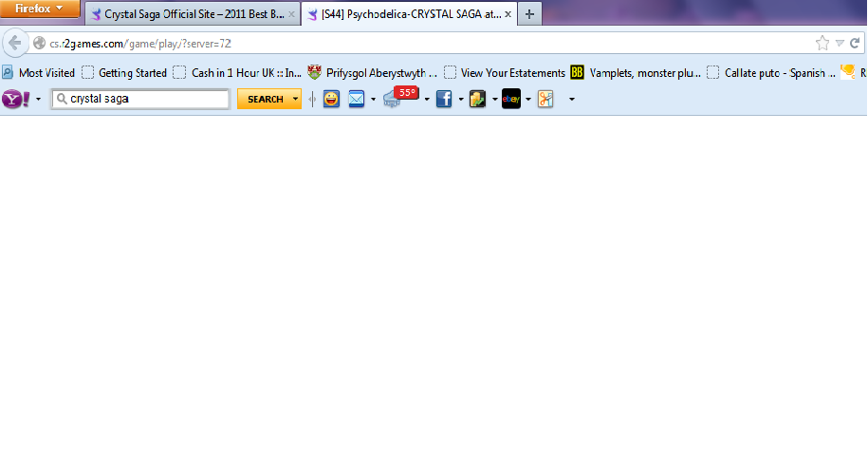Go back using the back arrow button

pyautogui.click(x=14, y=43)
